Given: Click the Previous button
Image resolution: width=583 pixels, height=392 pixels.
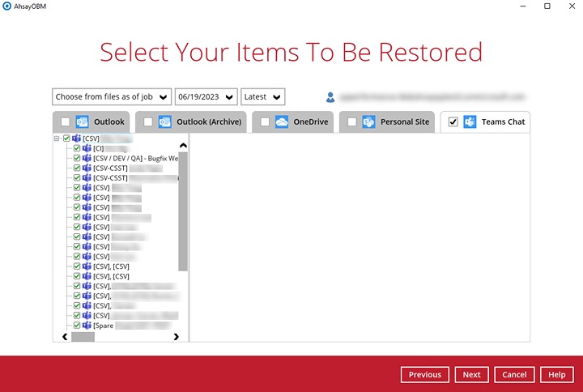Looking at the screenshot, I should pyautogui.click(x=424, y=375).
